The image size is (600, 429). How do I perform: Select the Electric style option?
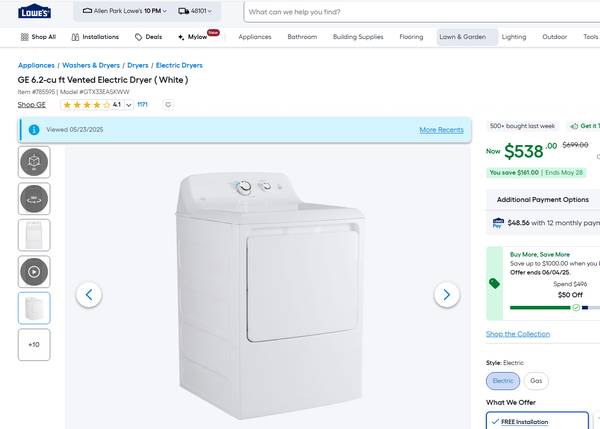coord(502,381)
